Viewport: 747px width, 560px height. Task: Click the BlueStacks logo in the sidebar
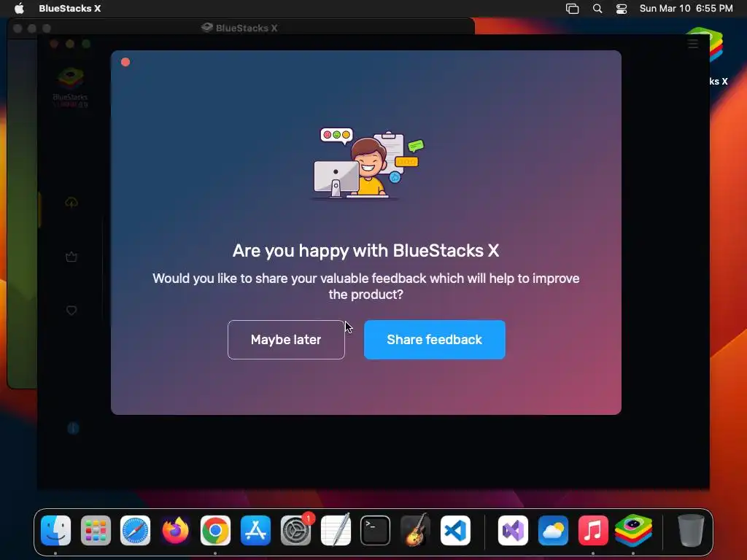tap(71, 87)
